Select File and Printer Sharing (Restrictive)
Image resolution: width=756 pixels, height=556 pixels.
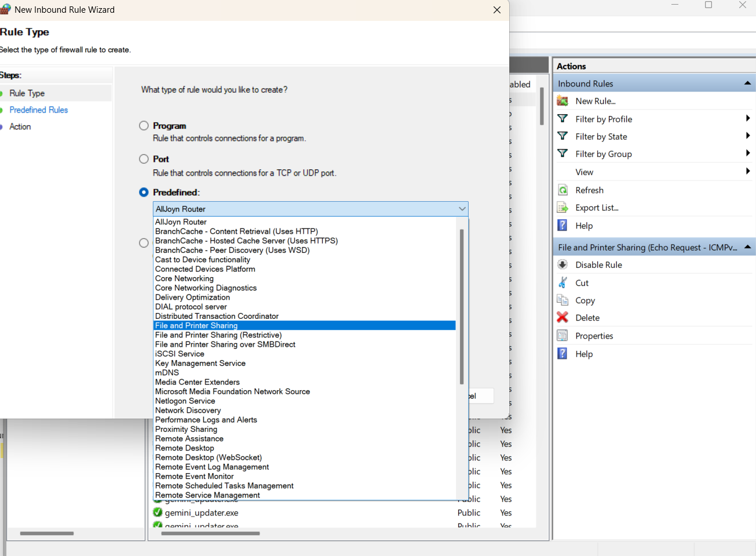tap(218, 335)
